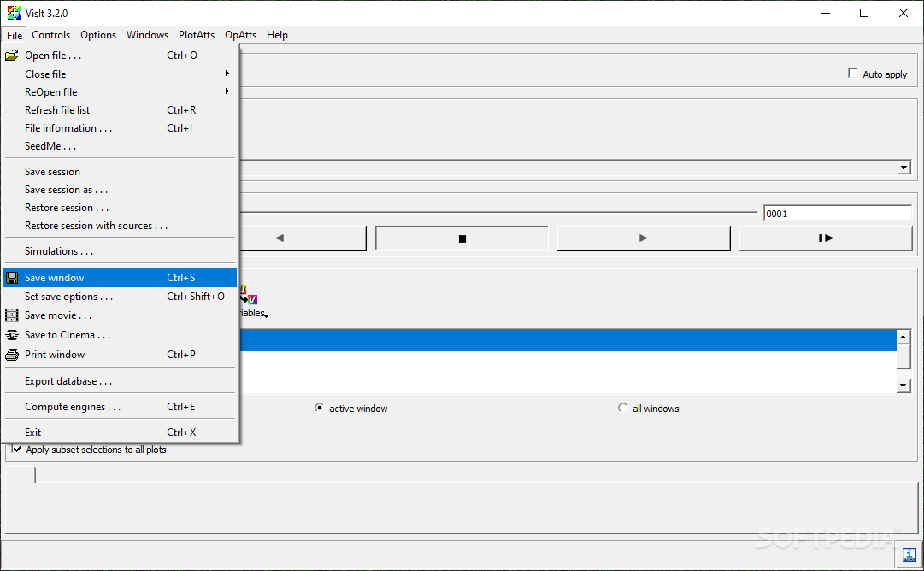Open the combo box dropdown arrow below Auto apply
Image resolution: width=924 pixels, height=571 pixels.
(904, 168)
